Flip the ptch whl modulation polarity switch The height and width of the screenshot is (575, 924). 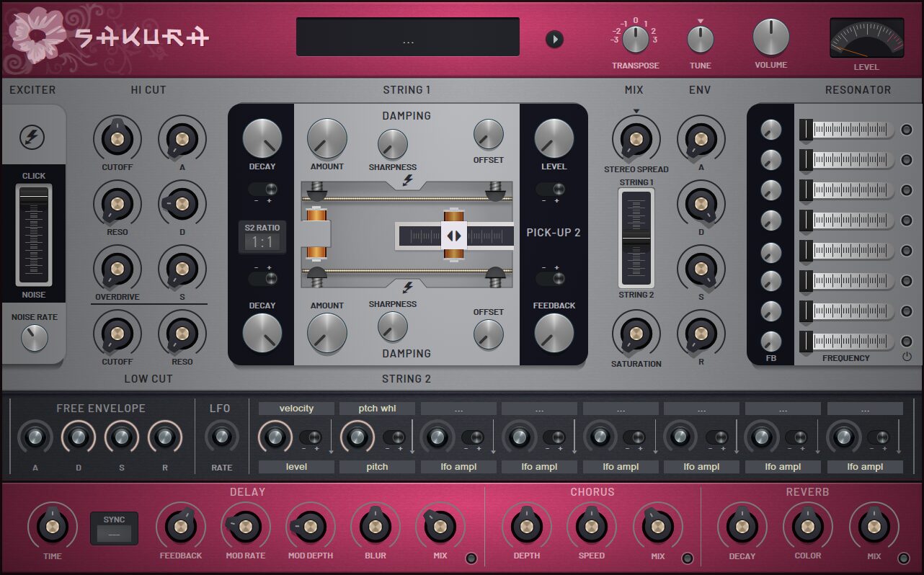tap(394, 437)
